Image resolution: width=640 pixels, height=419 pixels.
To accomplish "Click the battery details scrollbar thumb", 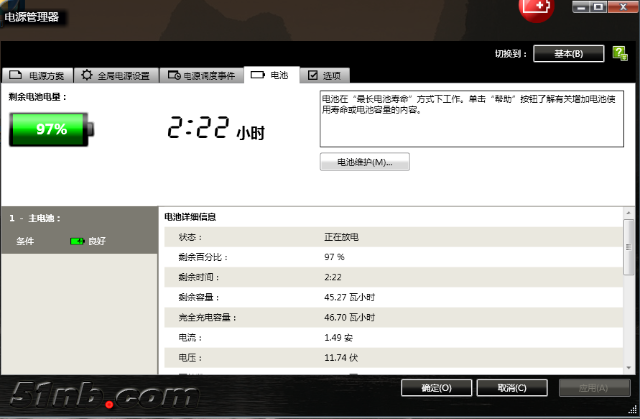I will (629, 245).
